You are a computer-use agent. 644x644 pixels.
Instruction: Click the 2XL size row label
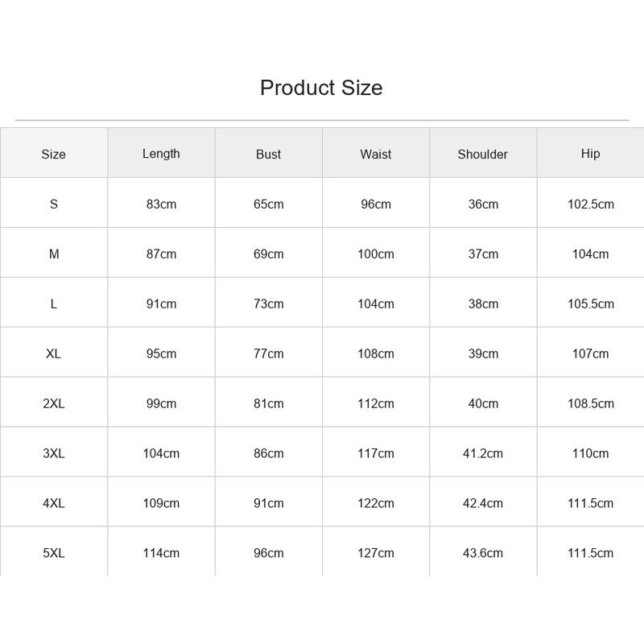54,403
